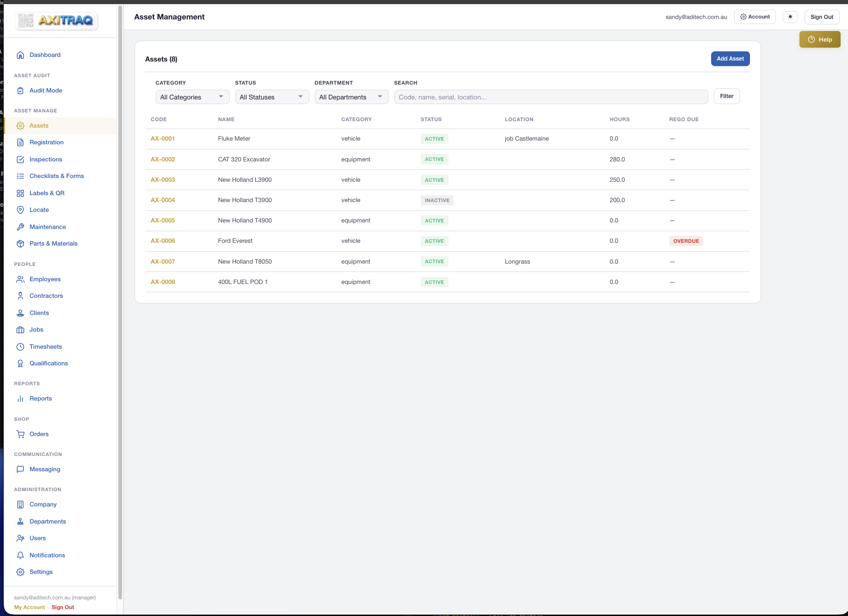Viewport: 848px width, 616px height.
Task: Click the job Castlemaine location cell
Action: [x=527, y=139]
